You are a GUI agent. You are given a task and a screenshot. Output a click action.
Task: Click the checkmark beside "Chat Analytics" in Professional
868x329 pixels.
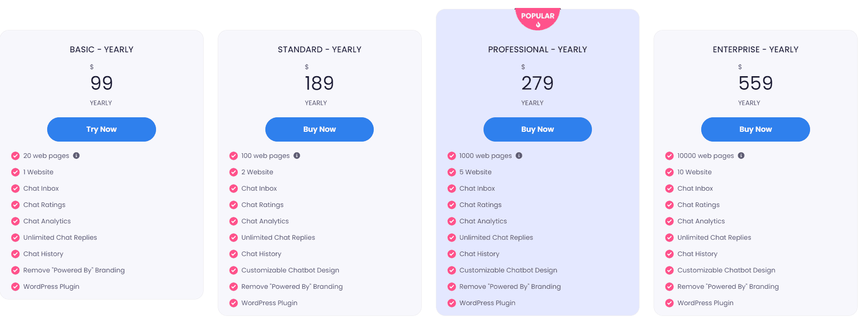pos(451,221)
